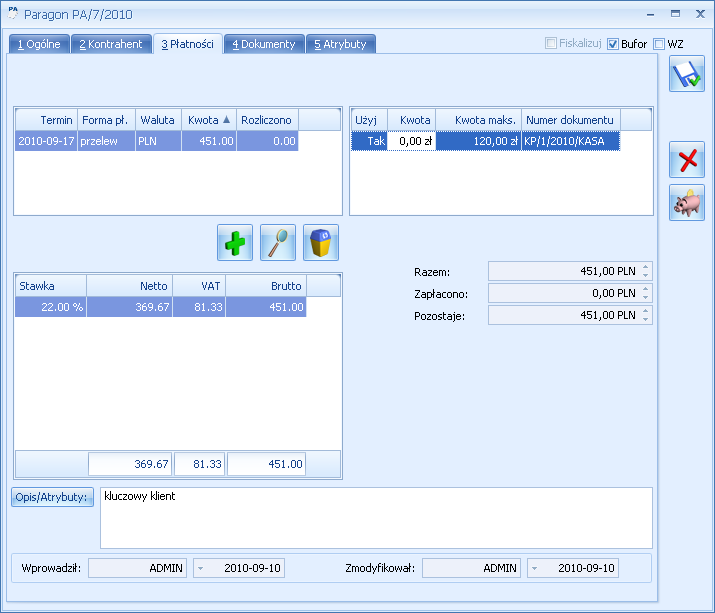Delete the payment using the trash bin icon
This screenshot has height=613, width=715.
[321, 243]
